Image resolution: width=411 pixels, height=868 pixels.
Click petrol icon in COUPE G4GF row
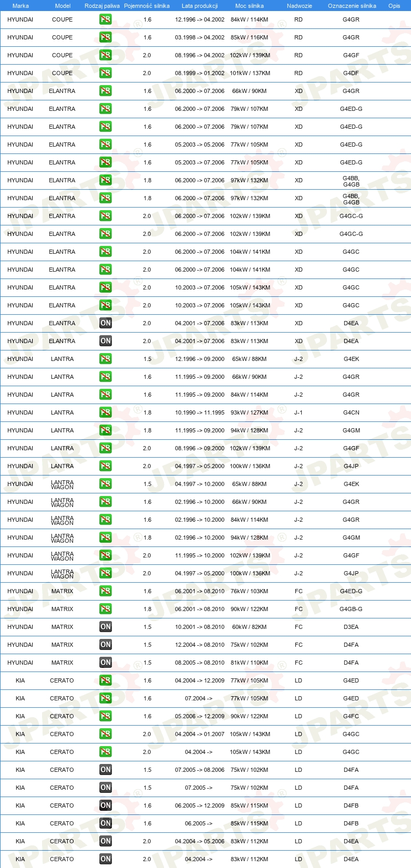106,55
